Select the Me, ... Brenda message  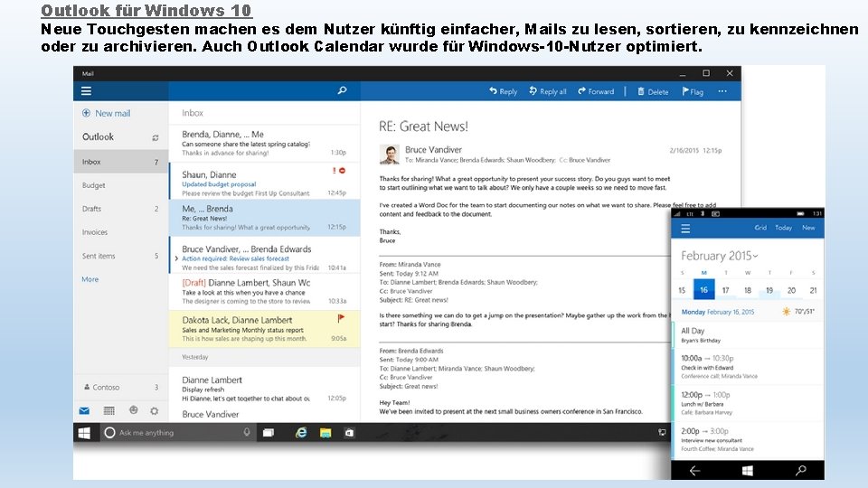point(265,218)
